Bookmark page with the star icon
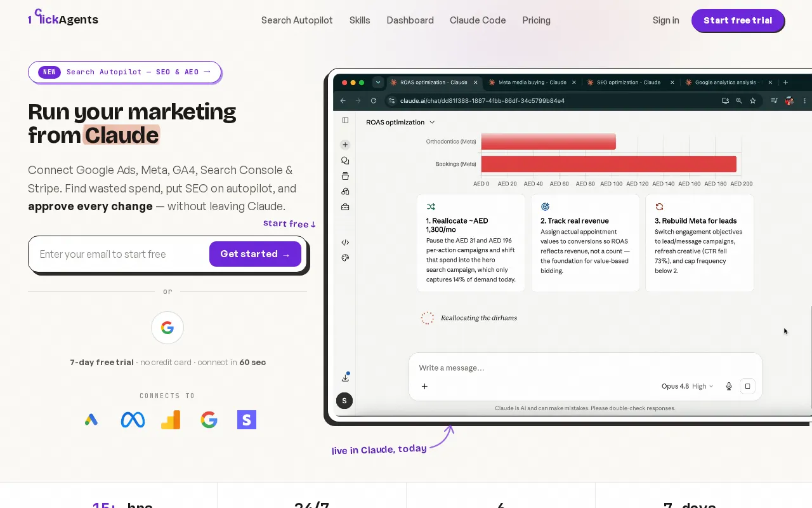Image resolution: width=812 pixels, height=508 pixels. 753,100
